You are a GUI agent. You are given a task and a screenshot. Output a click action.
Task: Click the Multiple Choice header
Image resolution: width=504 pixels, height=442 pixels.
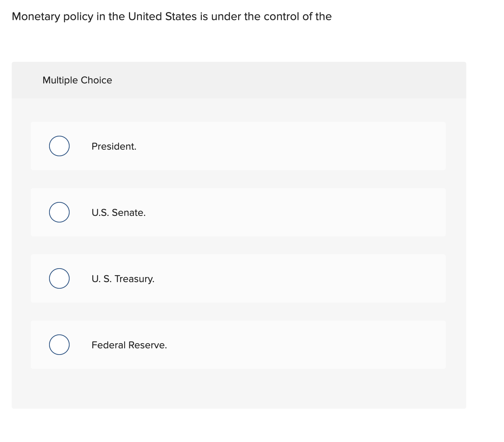(x=77, y=80)
